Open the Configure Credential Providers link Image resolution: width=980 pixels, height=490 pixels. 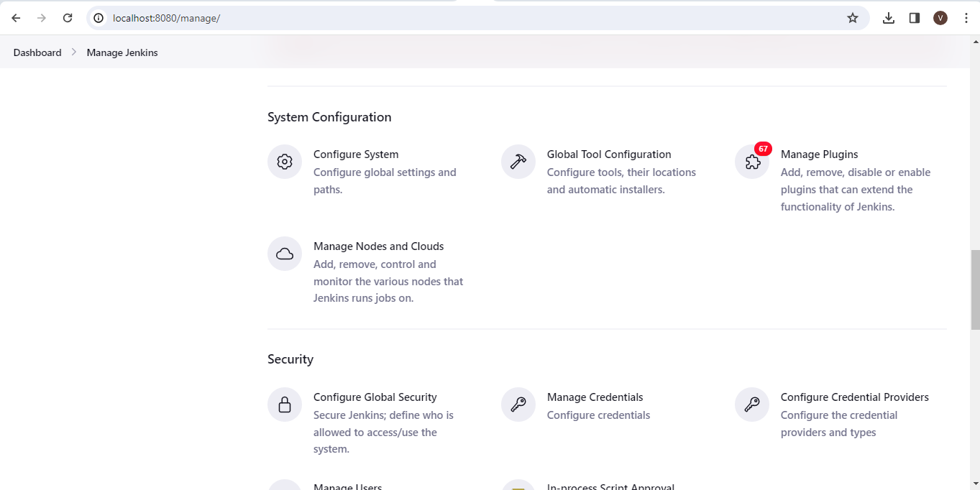coord(855,397)
